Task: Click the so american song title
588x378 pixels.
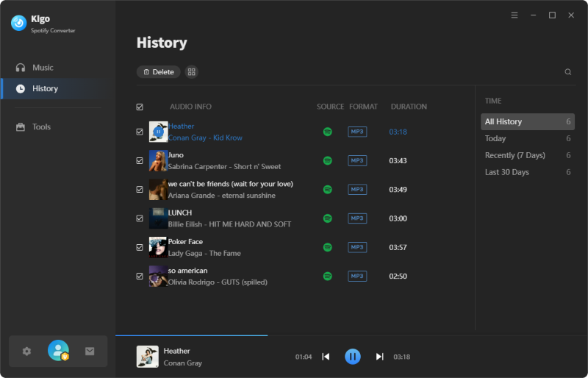Action: (x=188, y=271)
